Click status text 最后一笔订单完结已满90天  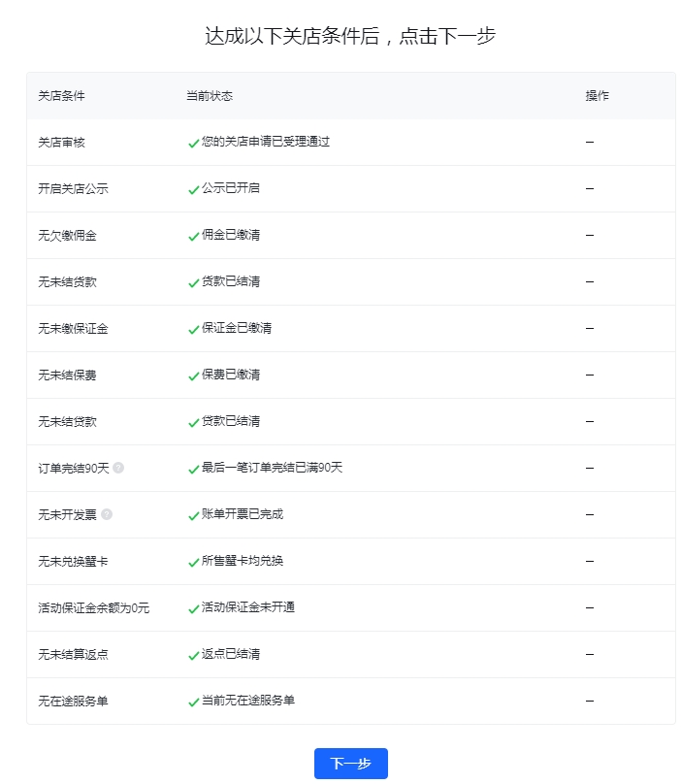272,467
